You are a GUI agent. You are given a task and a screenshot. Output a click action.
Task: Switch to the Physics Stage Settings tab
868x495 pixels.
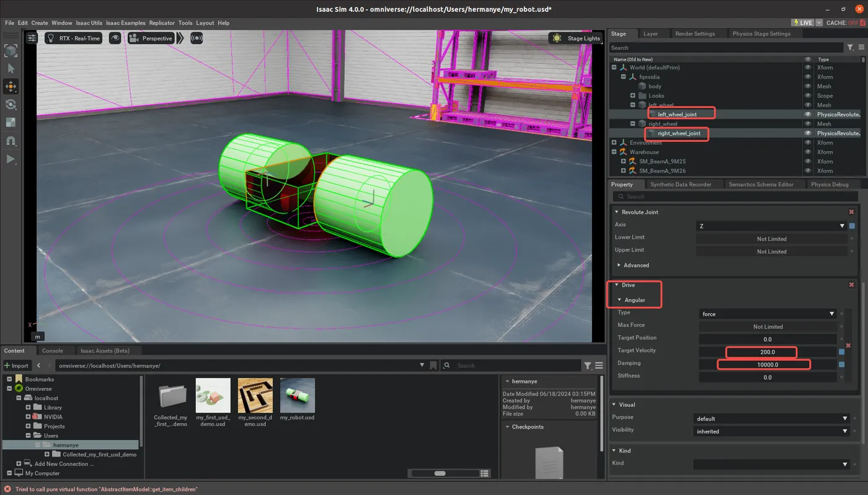coord(761,33)
